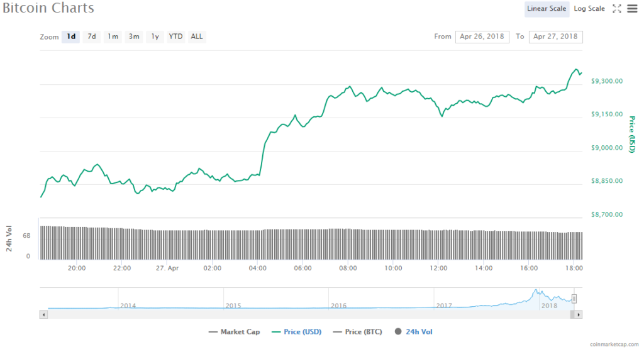Screen dimensions: 644x349
Task: Toggle 24h Vol series in legend
Action: [413, 331]
